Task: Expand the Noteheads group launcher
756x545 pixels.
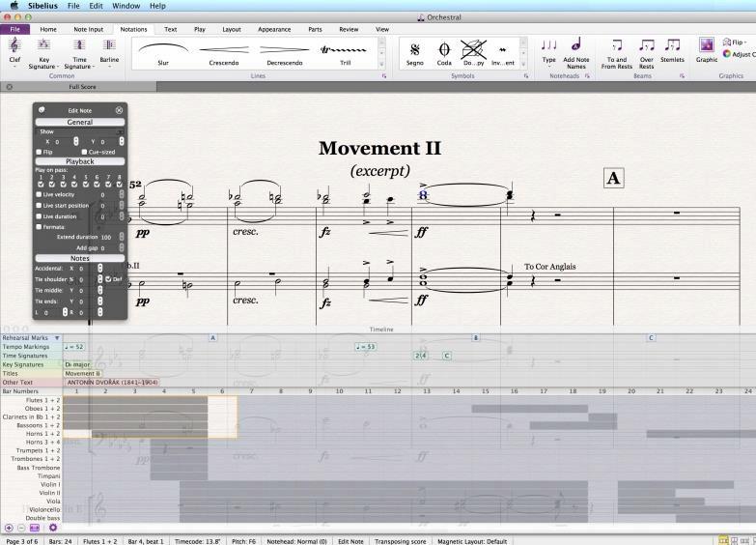Action: point(587,76)
